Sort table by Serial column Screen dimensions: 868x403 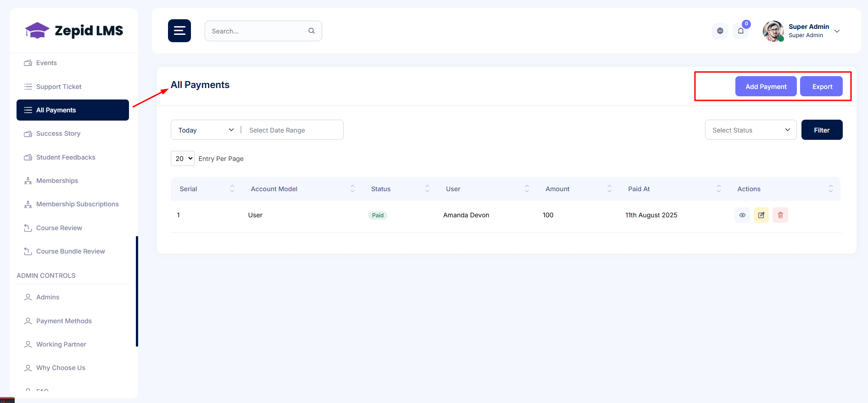pos(232,188)
